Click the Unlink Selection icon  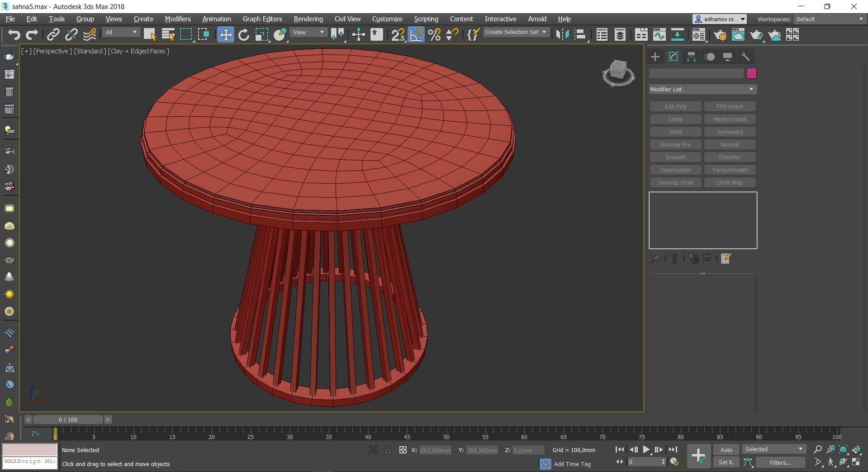[71, 34]
